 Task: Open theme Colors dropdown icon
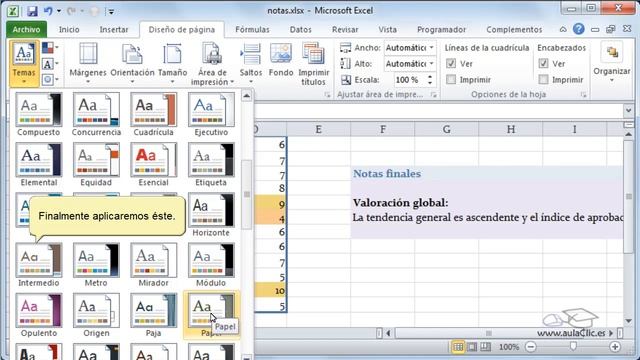(50, 48)
